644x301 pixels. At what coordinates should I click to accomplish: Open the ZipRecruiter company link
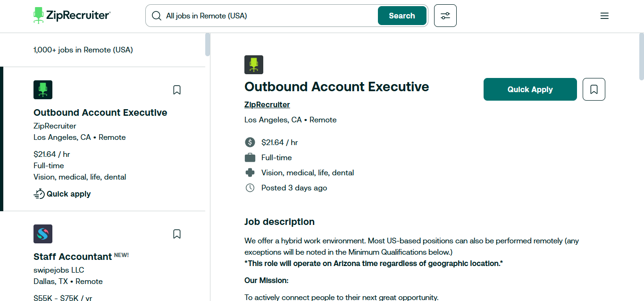[267, 104]
